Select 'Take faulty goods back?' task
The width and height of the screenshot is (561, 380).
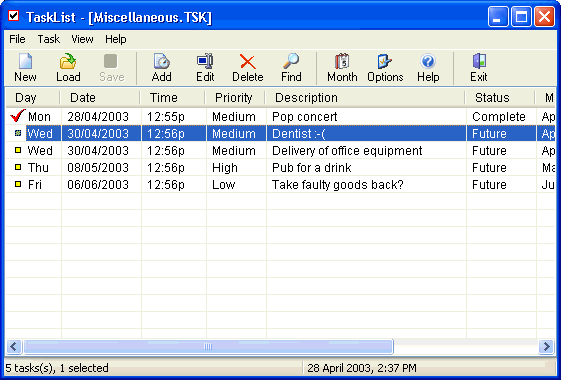[x=338, y=185]
